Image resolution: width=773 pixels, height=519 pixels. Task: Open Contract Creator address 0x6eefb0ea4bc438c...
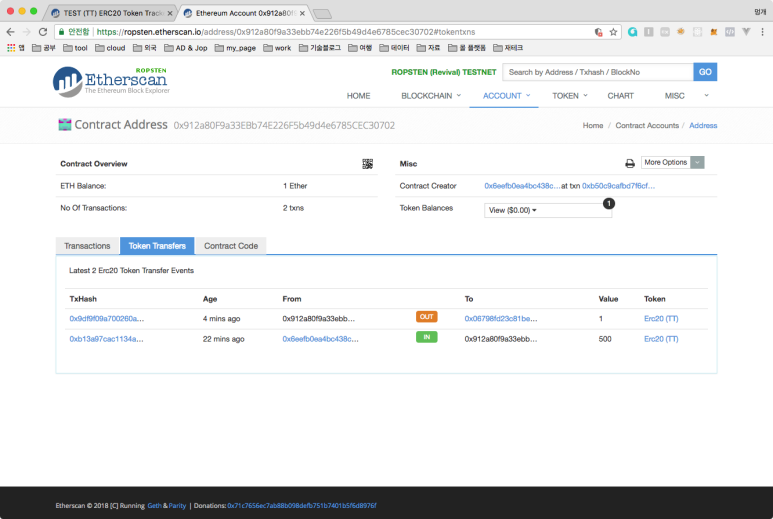[x=522, y=186]
